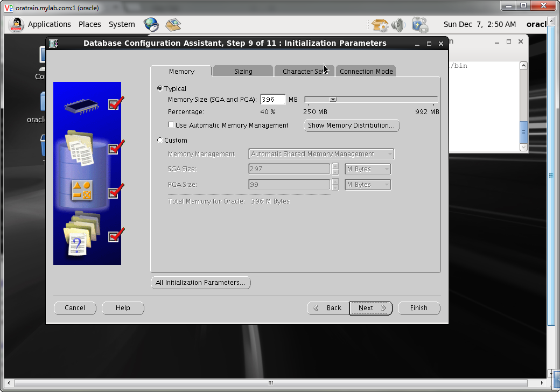Enable Use Automatic Memory Management checkbox
Screen dimensions: 560x392
(x=171, y=125)
